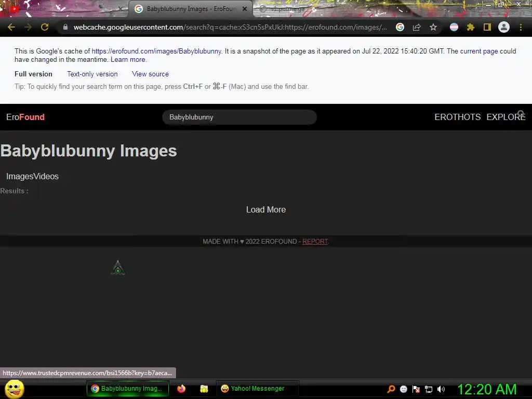Click the striped round extension icon
Image resolution: width=532 pixels, height=399 pixels.
[454, 27]
